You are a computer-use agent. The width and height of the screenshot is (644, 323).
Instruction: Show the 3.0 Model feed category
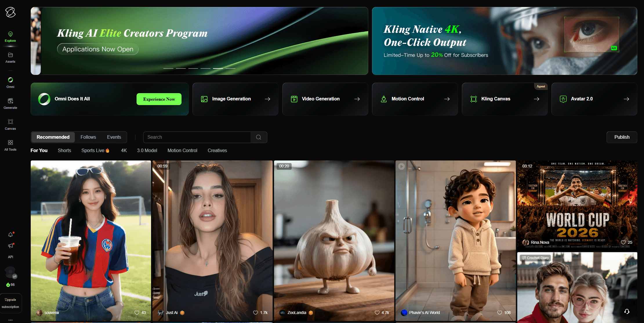(x=147, y=150)
